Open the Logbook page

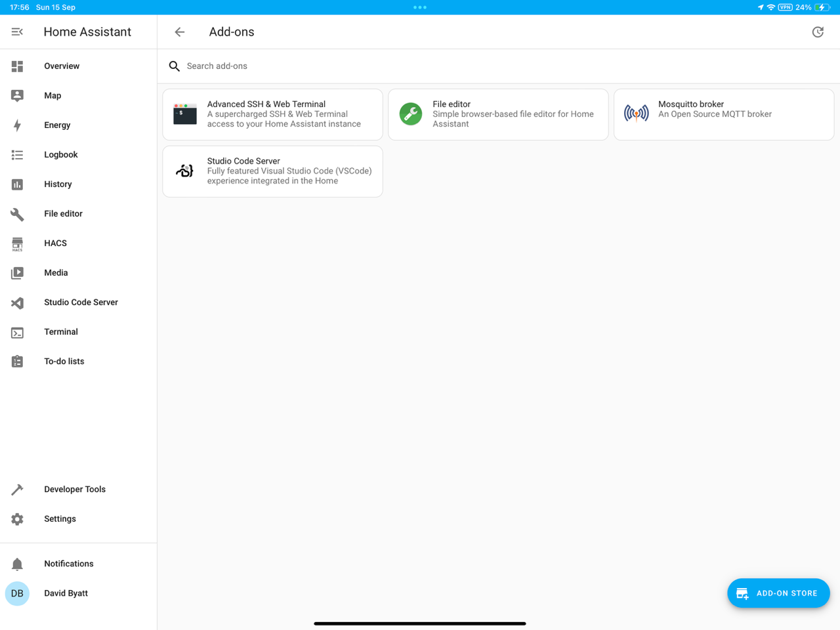click(79, 155)
